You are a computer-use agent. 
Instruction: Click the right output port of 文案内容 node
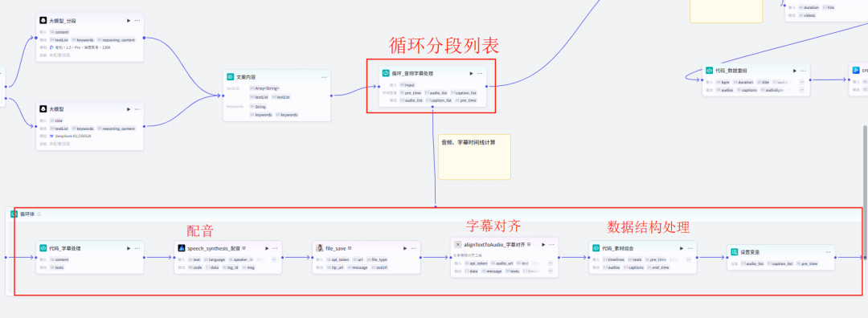[331, 96]
